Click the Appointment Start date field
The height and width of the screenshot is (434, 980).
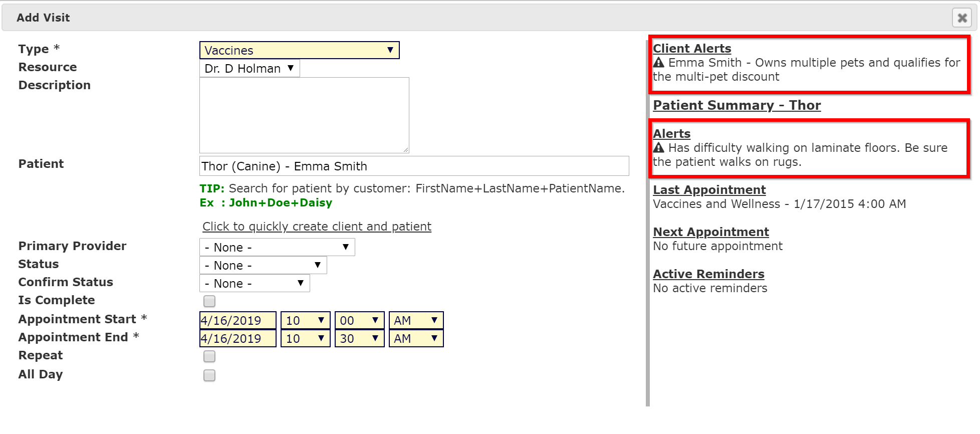point(237,320)
